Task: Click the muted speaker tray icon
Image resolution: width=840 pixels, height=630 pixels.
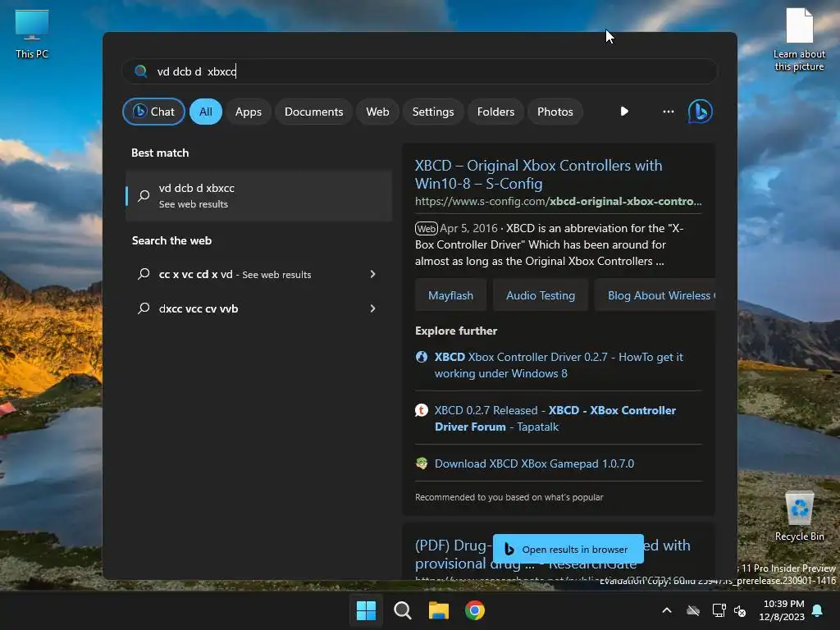Action: (740, 610)
